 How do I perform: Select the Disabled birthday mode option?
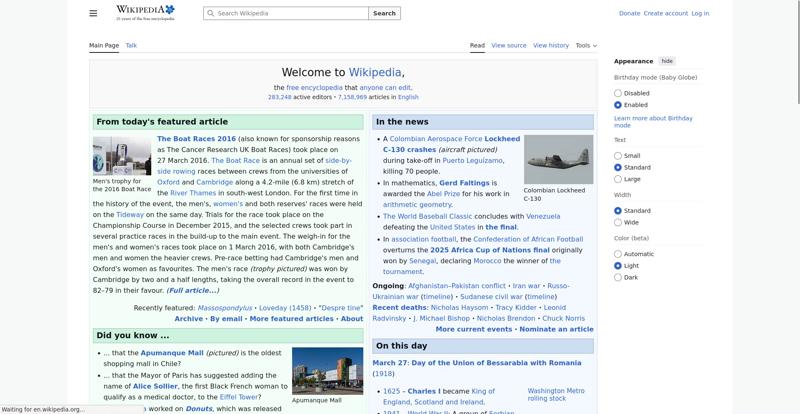(x=618, y=93)
